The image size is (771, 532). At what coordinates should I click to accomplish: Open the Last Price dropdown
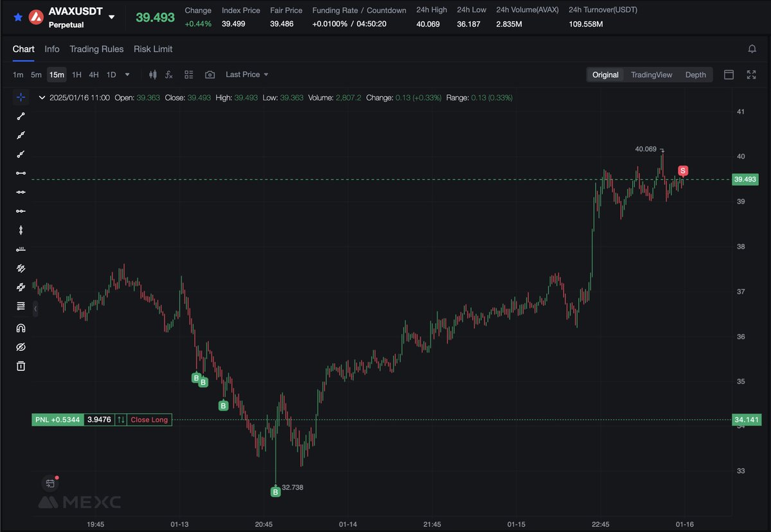247,75
